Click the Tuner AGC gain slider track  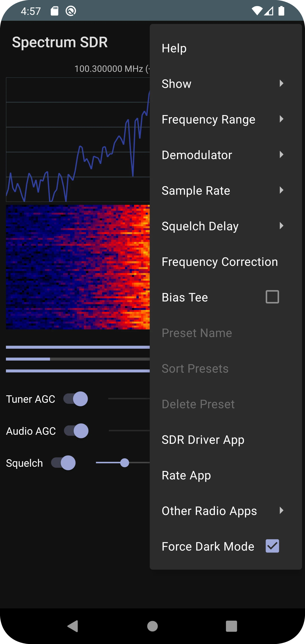point(129,399)
